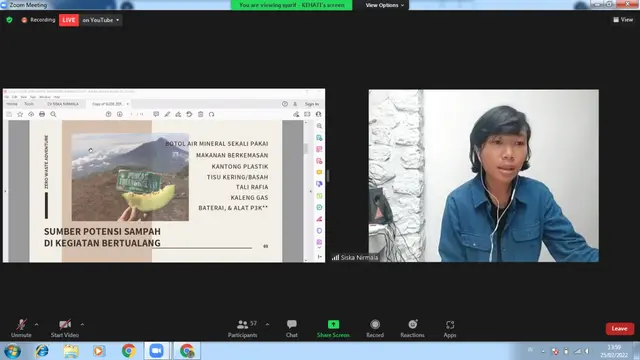
Task: Open the View Options dropdown
Action: tap(384, 5)
